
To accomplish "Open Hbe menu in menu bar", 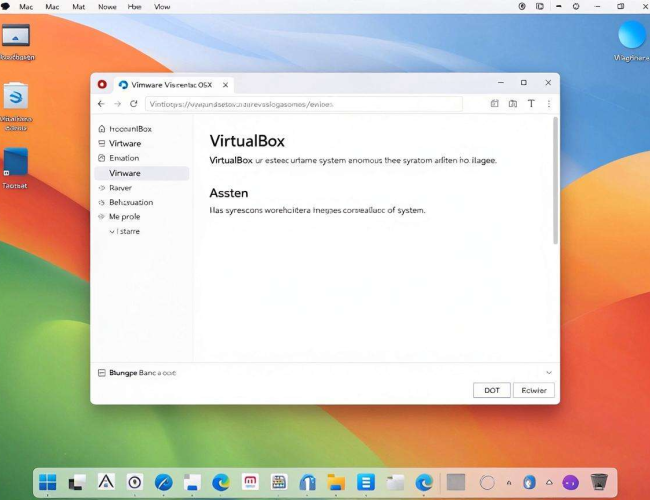I will click(134, 7).
